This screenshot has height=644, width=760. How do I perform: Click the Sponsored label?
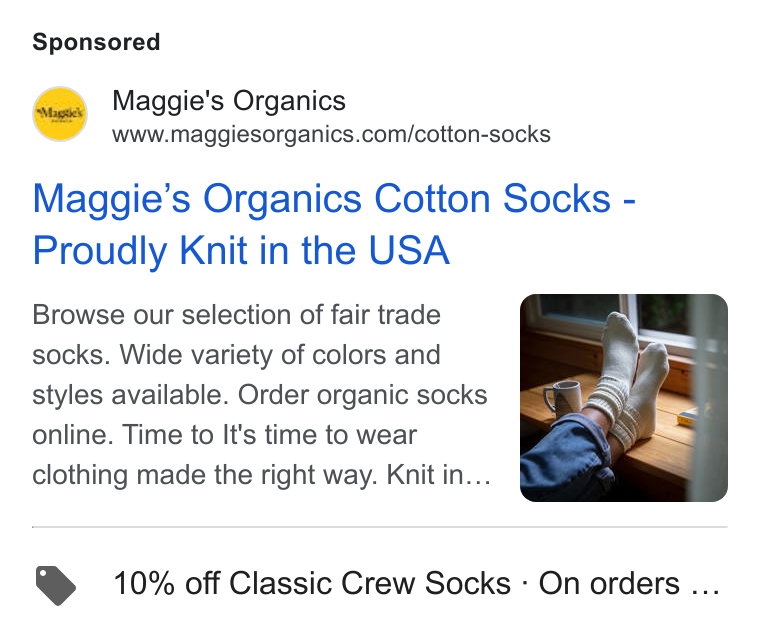[96, 42]
